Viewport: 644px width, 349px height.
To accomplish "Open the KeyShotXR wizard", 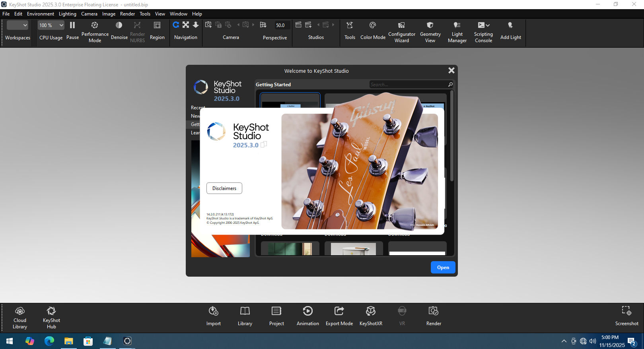I will coord(371,316).
